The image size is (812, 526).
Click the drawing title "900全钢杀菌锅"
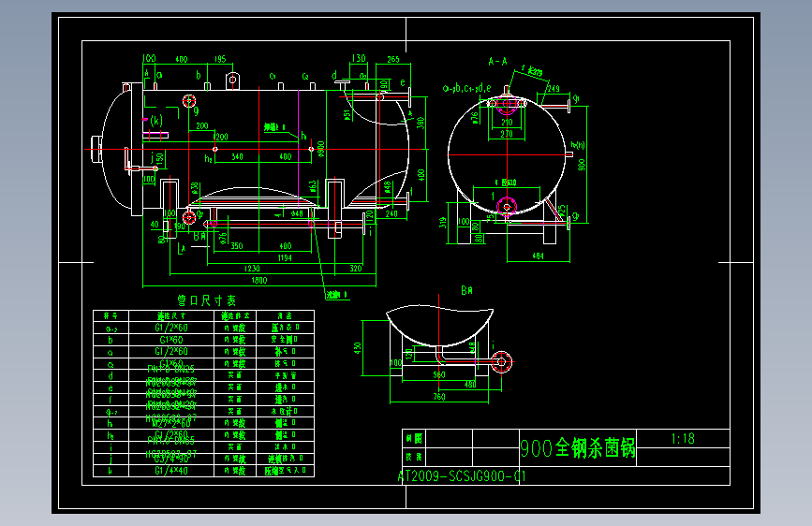[578, 447]
